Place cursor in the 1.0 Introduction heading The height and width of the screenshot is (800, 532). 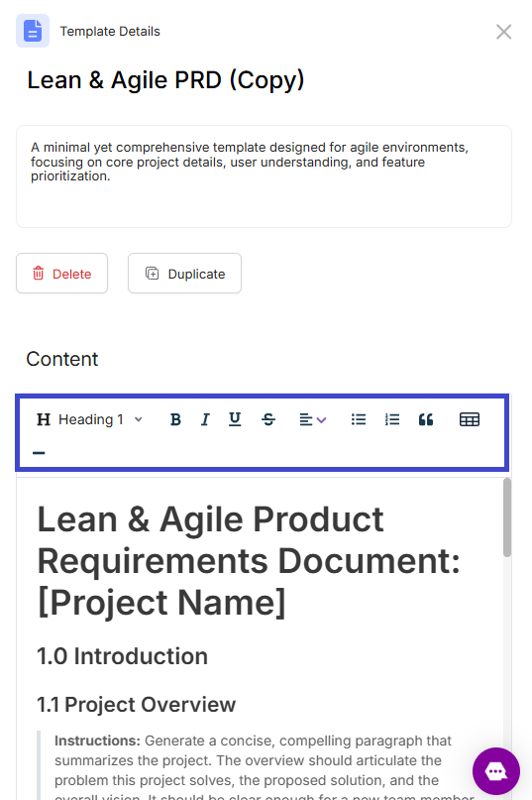pos(123,656)
